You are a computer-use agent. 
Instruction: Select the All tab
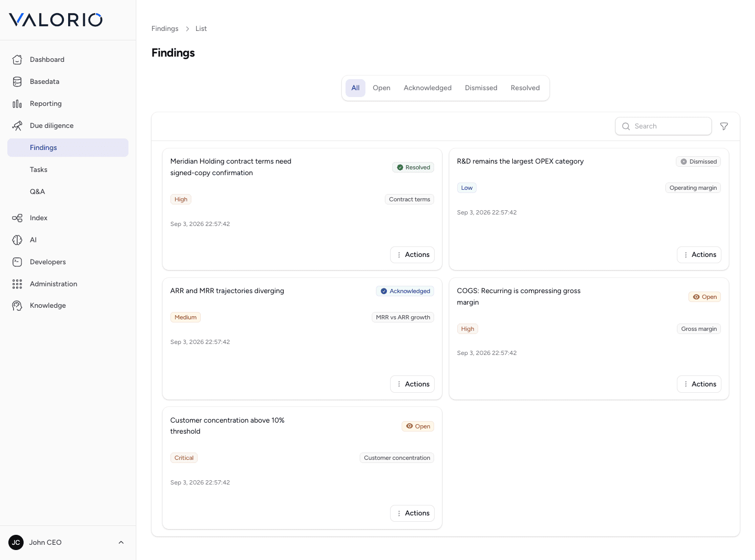click(355, 88)
